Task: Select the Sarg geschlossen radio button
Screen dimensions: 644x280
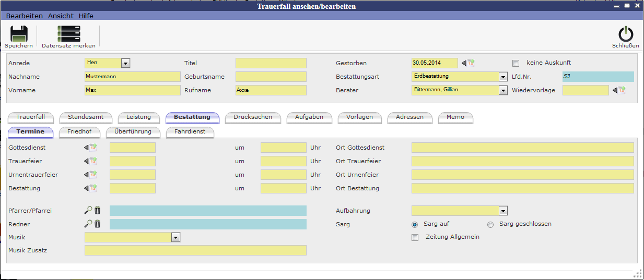Action: coord(490,225)
